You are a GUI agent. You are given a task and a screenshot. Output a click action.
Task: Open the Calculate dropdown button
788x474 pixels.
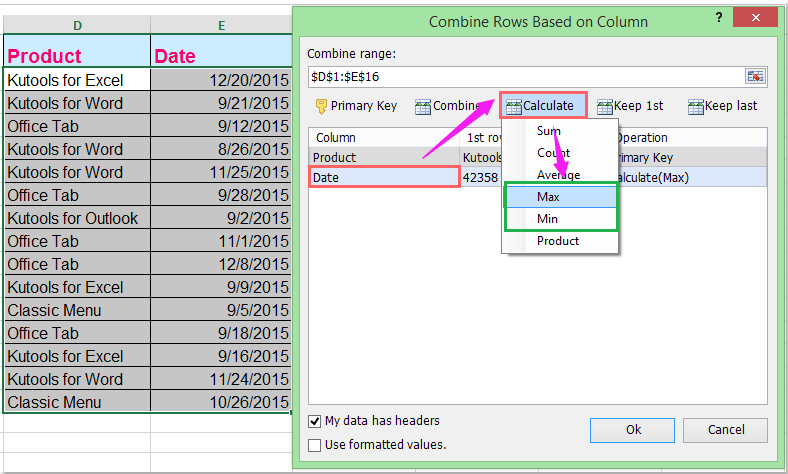539,105
